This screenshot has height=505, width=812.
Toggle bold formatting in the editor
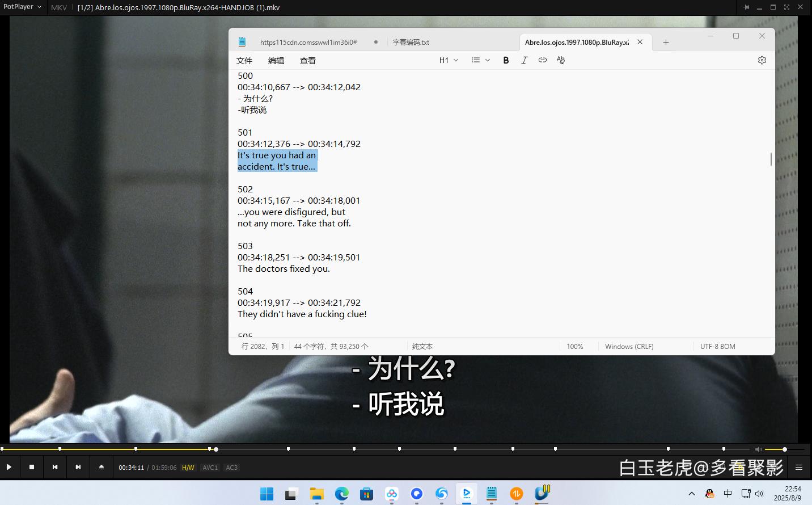point(506,60)
